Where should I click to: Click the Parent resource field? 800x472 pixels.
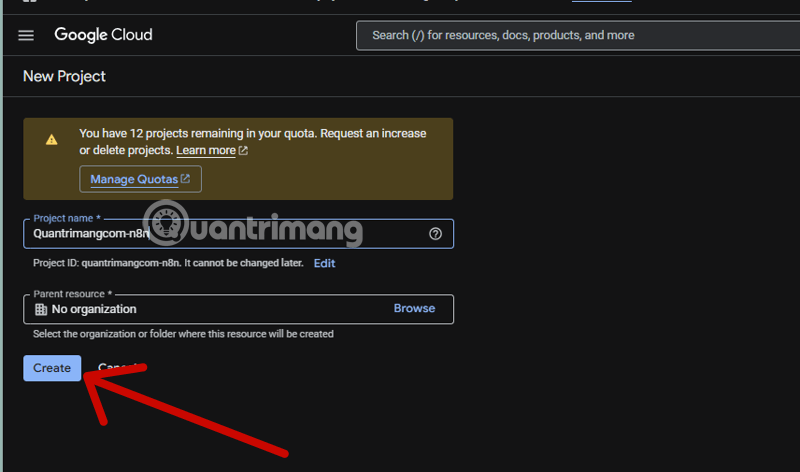[238, 309]
